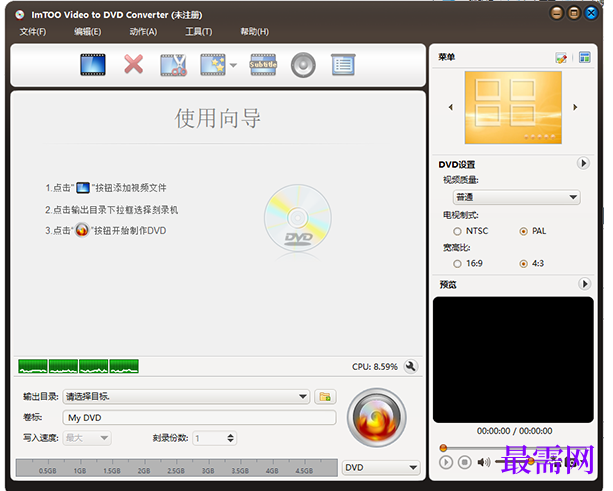Click the black preview video area

pyautogui.click(x=513, y=360)
